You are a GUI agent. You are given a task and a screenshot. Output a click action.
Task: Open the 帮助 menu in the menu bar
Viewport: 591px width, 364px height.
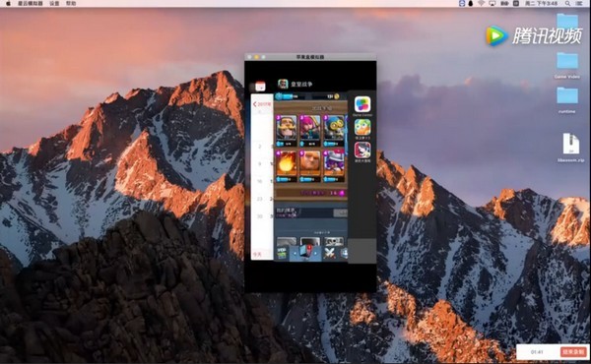click(71, 3)
